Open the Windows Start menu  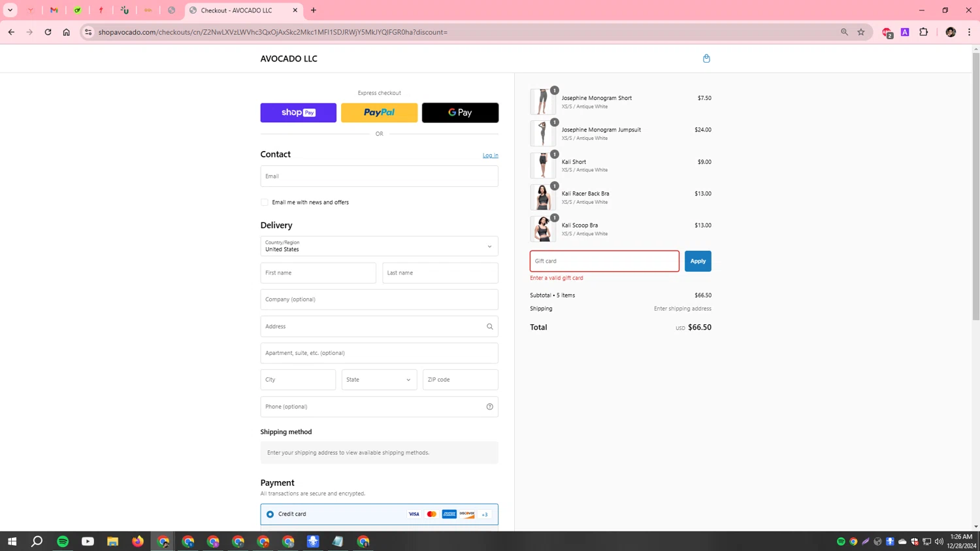click(12, 541)
